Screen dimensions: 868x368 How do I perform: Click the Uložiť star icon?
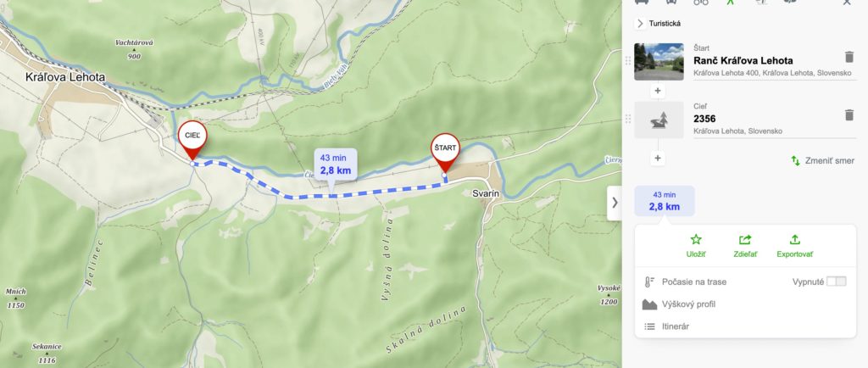(696, 240)
